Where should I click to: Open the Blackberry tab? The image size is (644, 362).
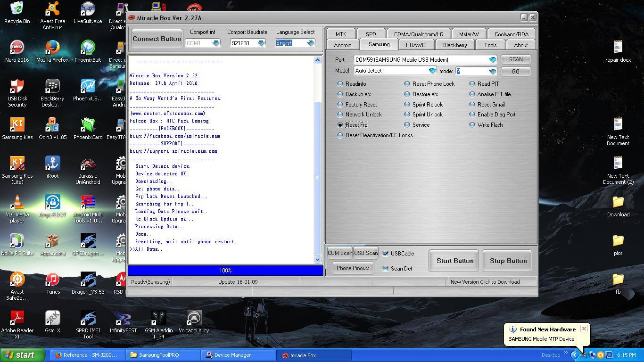tap(455, 45)
